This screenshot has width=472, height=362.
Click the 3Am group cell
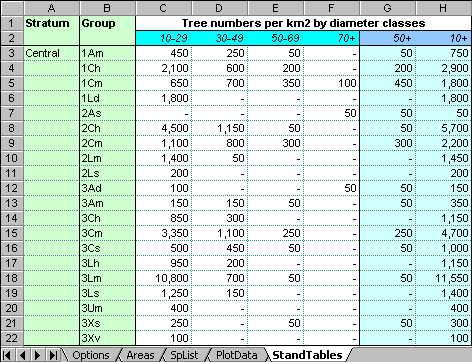[x=107, y=203]
